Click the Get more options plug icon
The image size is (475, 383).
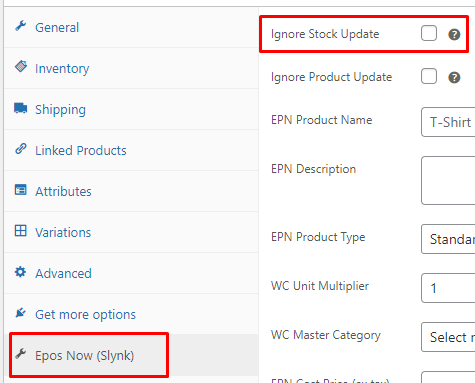pyautogui.click(x=21, y=313)
